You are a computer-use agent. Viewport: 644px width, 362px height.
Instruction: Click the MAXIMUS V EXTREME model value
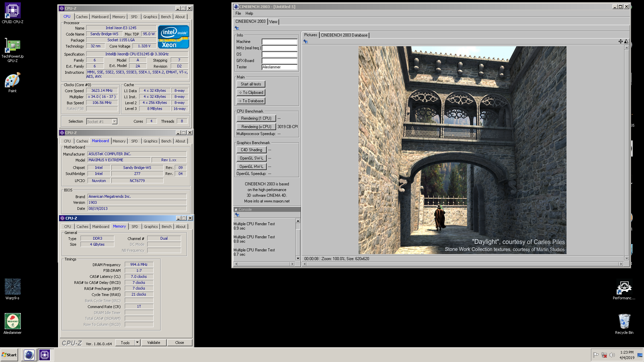(x=119, y=160)
